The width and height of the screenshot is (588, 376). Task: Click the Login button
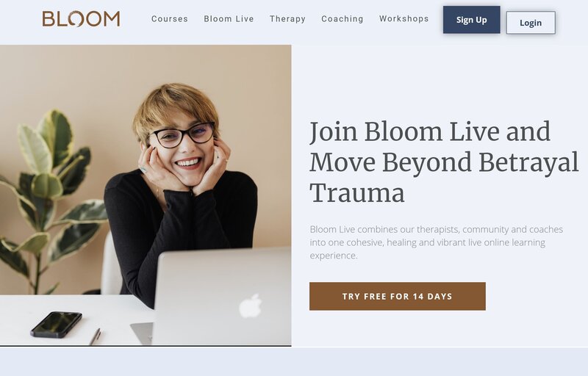[531, 23]
